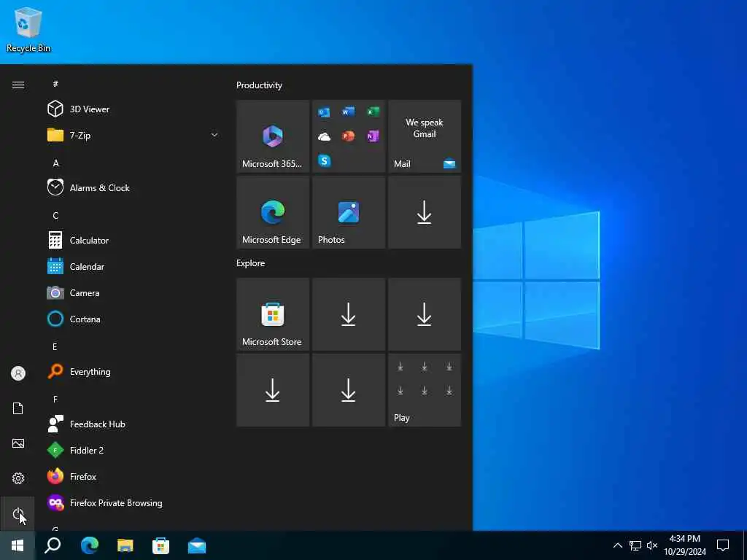Launch Everything search app
The height and width of the screenshot is (560, 747).
133,371
